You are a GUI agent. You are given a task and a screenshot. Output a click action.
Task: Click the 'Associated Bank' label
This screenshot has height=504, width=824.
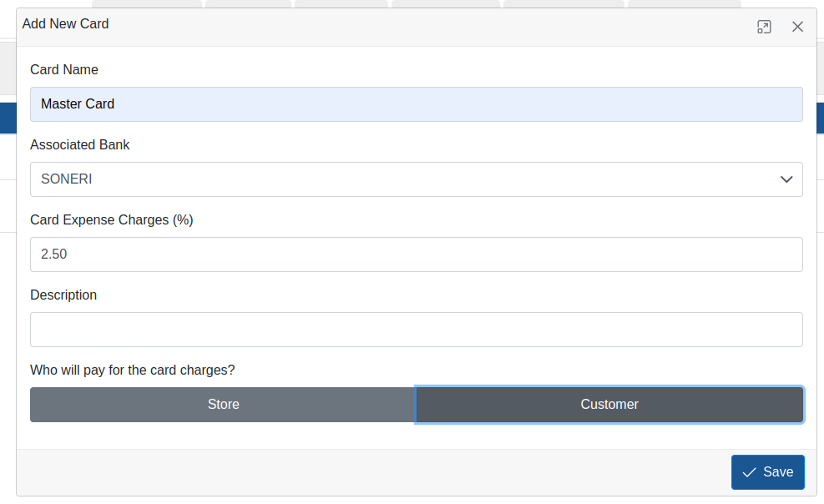pos(80,145)
